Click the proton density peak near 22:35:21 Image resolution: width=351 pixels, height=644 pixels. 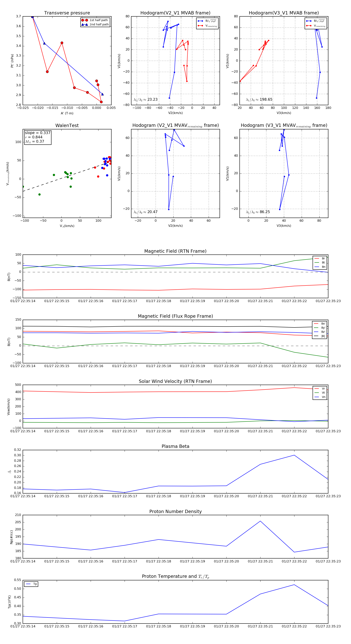(260, 521)
